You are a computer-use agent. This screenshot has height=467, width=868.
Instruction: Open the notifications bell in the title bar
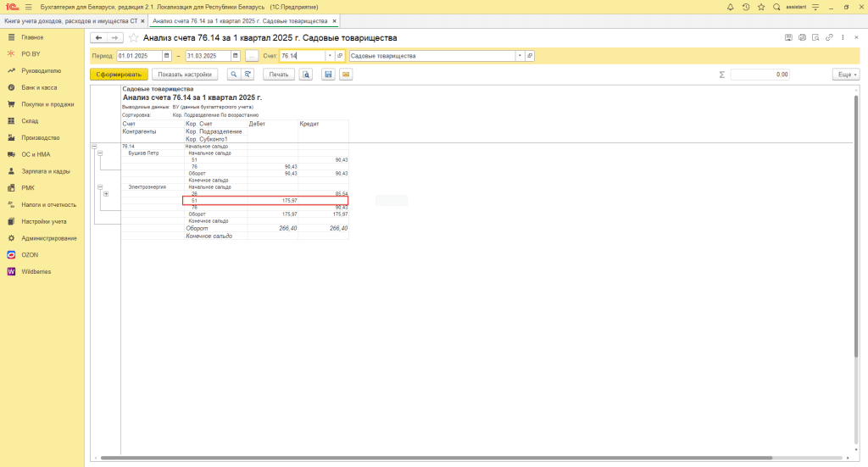pos(730,7)
